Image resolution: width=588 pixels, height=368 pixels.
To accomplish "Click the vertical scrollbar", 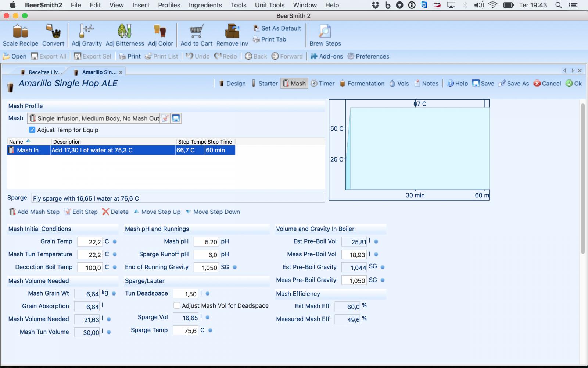I will [582, 179].
